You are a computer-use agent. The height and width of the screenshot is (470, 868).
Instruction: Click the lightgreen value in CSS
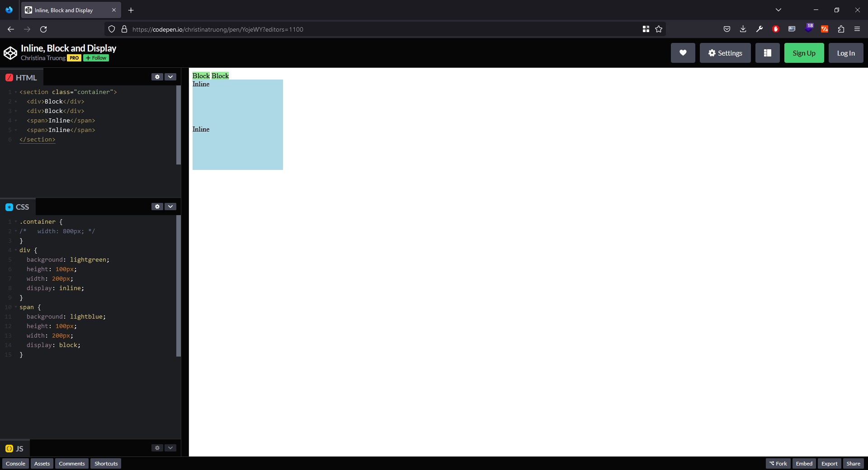click(x=88, y=260)
